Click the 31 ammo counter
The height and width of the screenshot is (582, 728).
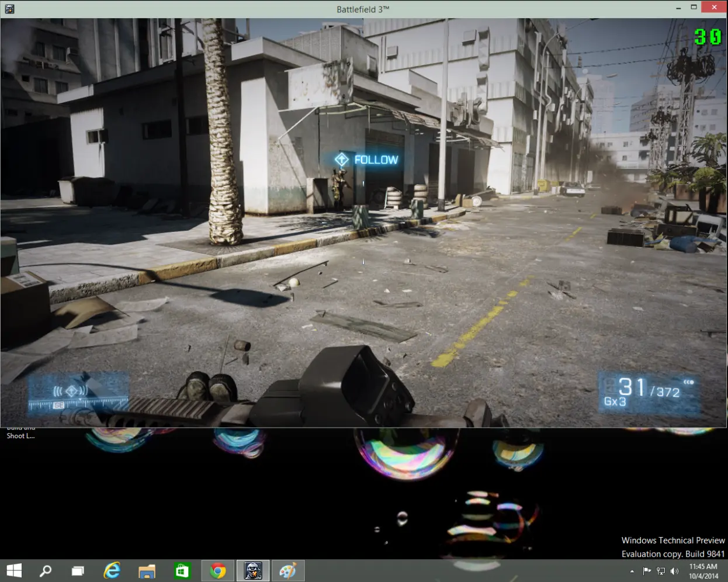(x=632, y=387)
